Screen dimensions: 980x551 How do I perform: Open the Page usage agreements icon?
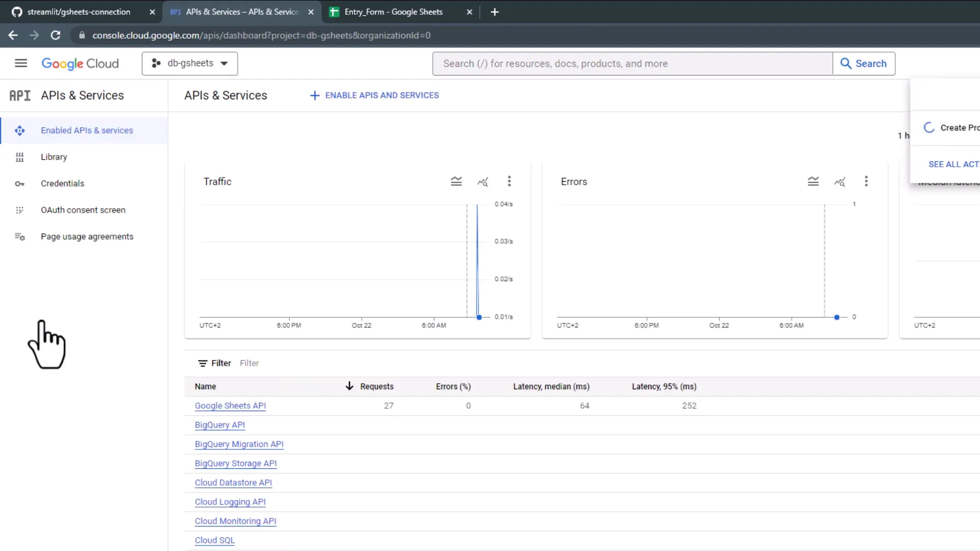(x=19, y=236)
